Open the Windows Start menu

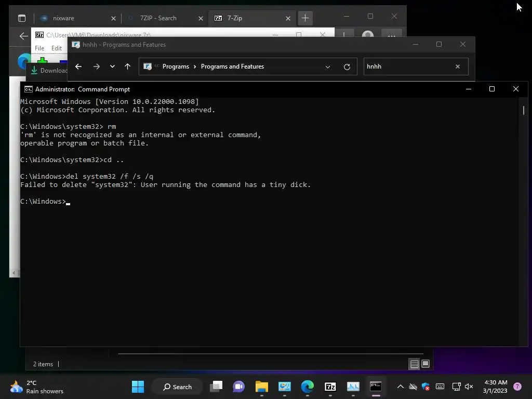pyautogui.click(x=138, y=387)
